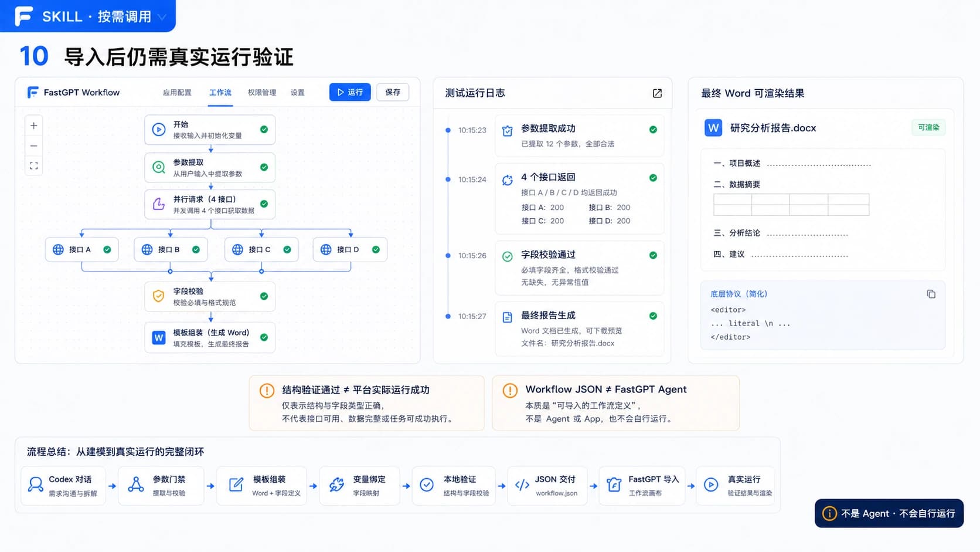Zoom out the workflow canvas with minus
Image resolution: width=980 pixels, height=552 pixels.
coord(34,146)
